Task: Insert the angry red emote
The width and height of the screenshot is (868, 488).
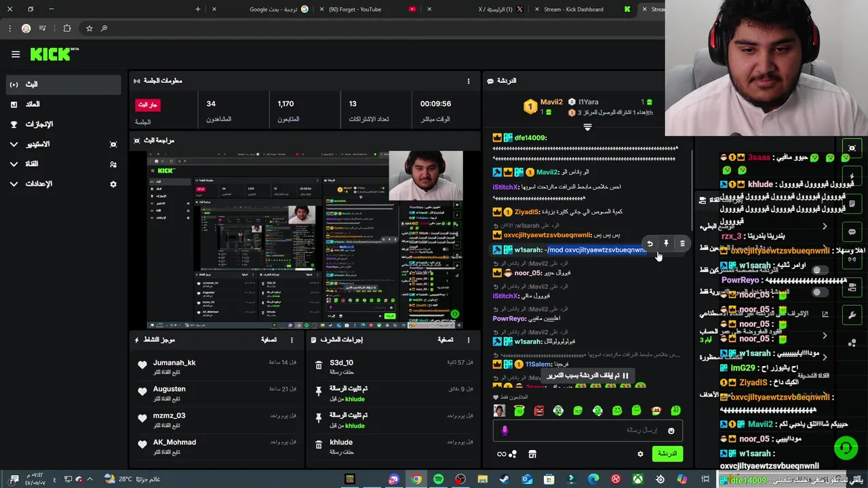Action: pyautogui.click(x=538, y=411)
